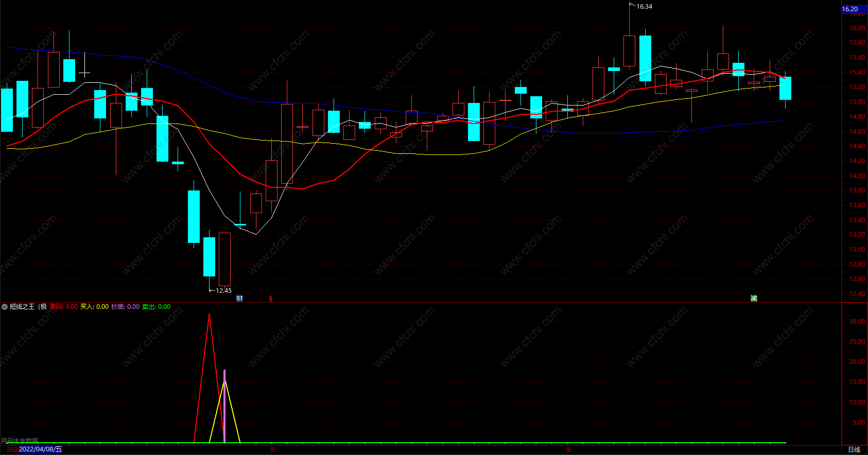868x455 pixels.
Task: Click the peak of the red 黑码 spike
Action: pyautogui.click(x=209, y=315)
